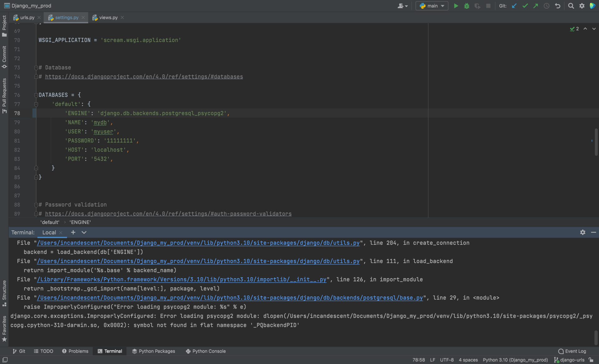Open inspections widget showing 2 typos
The height and width of the screenshot is (364, 599).
pos(574,29)
